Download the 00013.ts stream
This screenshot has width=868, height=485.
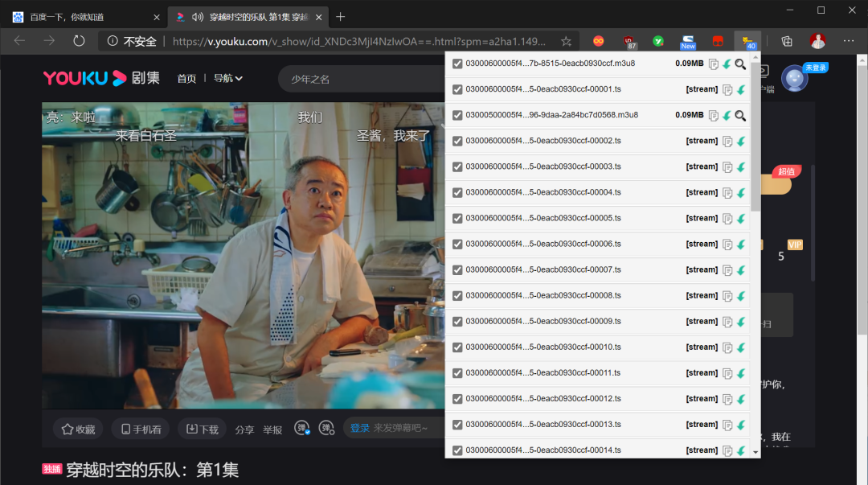coord(741,425)
